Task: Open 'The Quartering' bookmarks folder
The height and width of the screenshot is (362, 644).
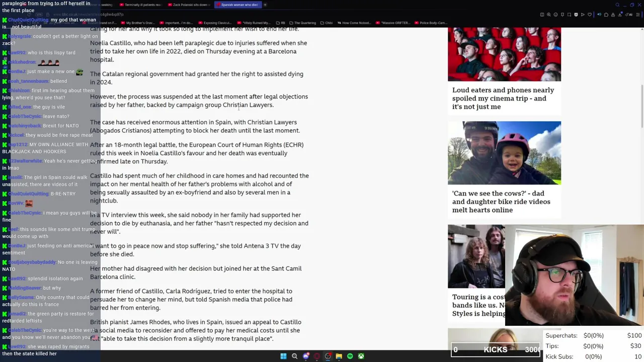Action: coord(302,23)
